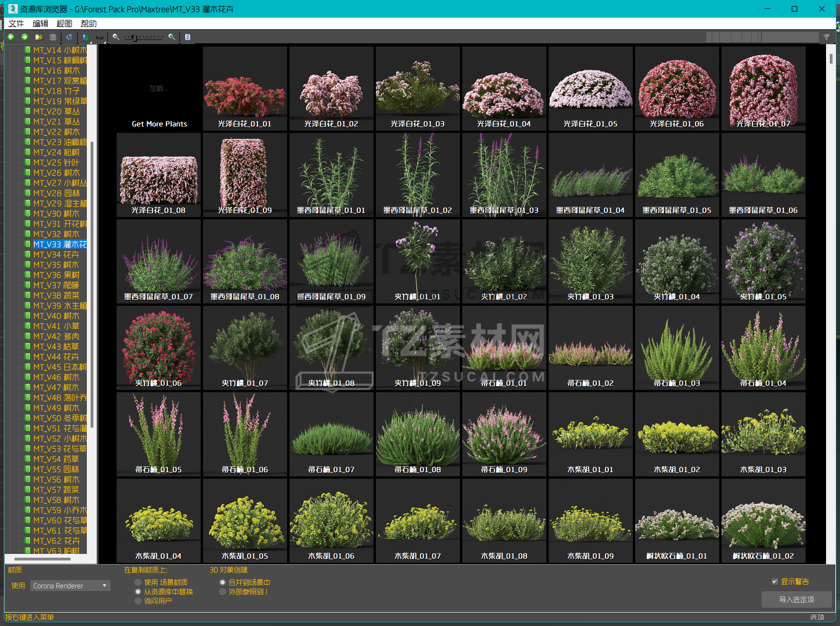Open the 视图 menu

point(64,24)
